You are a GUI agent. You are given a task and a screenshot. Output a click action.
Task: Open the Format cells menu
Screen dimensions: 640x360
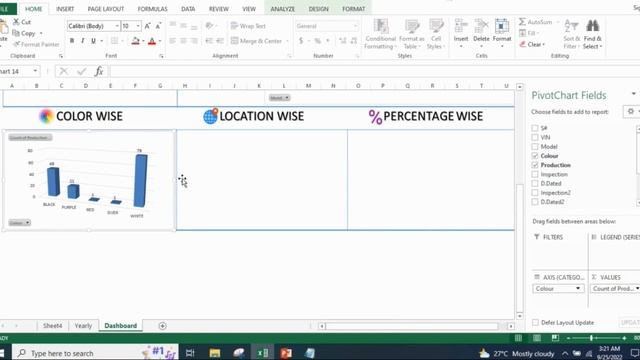502,33
